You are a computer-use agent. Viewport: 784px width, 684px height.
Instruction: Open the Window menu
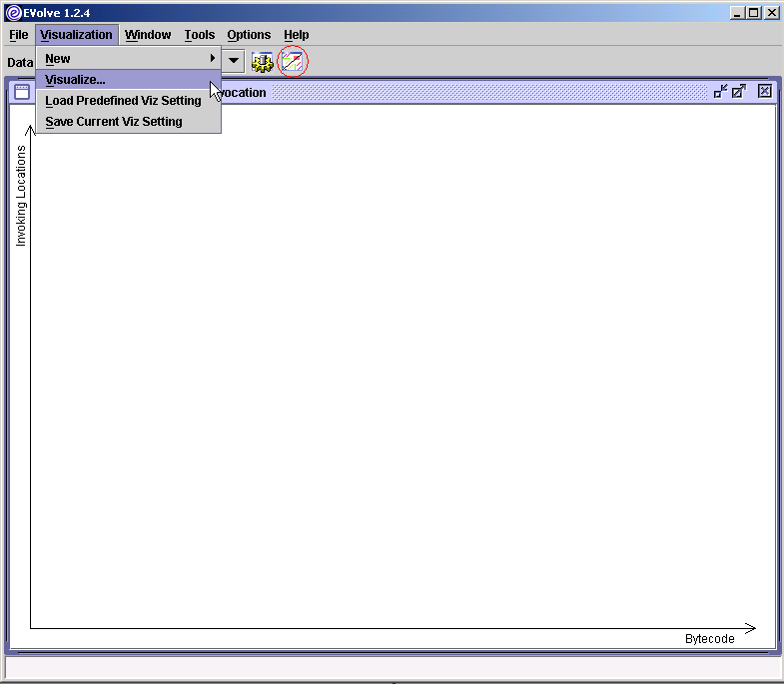tap(148, 35)
